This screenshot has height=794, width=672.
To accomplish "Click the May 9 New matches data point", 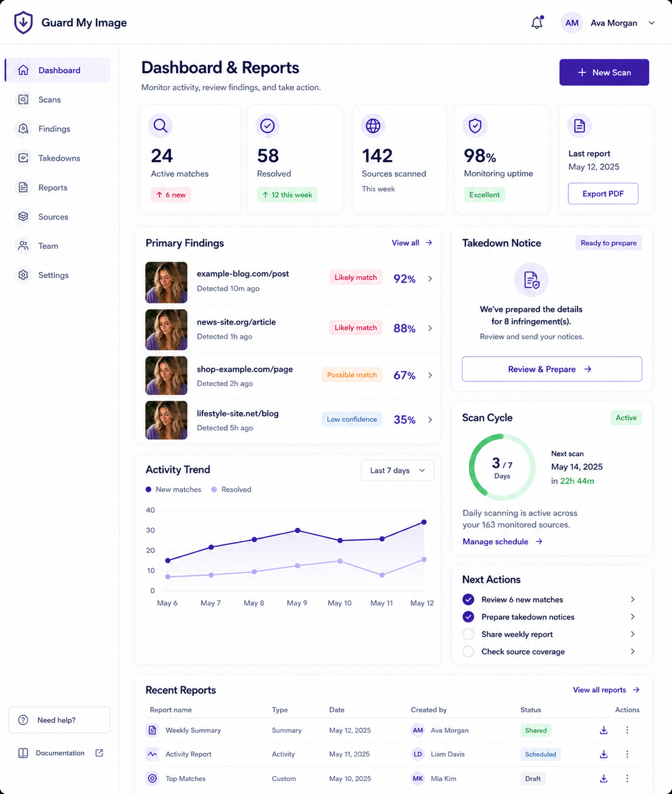I will pos(298,530).
